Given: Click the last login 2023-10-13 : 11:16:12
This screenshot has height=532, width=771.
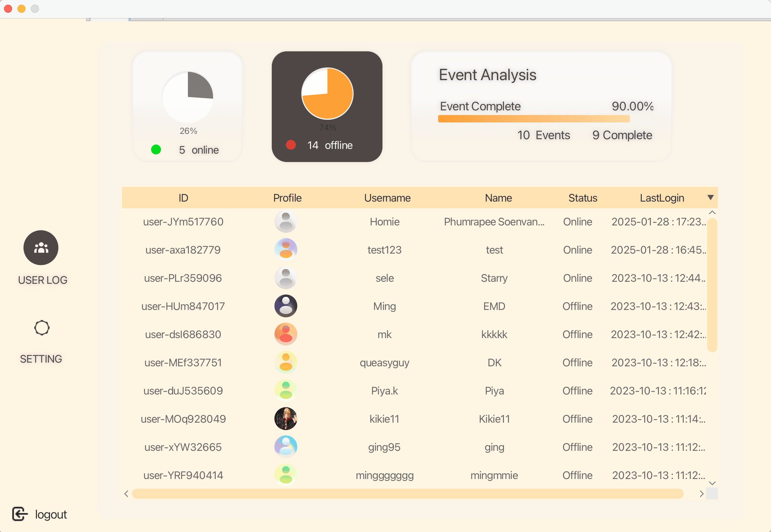Looking at the screenshot, I should [x=658, y=391].
